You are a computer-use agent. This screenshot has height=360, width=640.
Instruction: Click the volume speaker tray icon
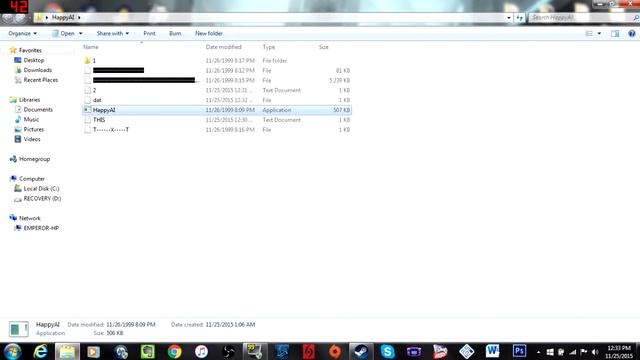pyautogui.click(x=595, y=352)
